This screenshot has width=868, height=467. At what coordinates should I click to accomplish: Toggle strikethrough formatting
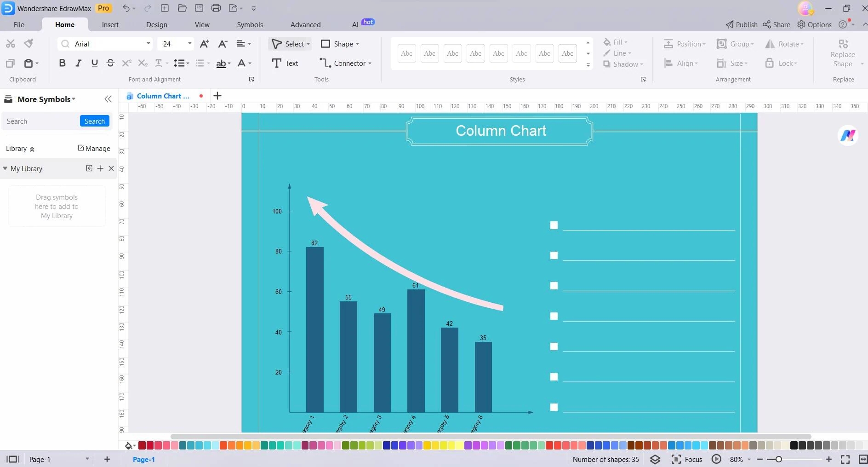click(110, 63)
